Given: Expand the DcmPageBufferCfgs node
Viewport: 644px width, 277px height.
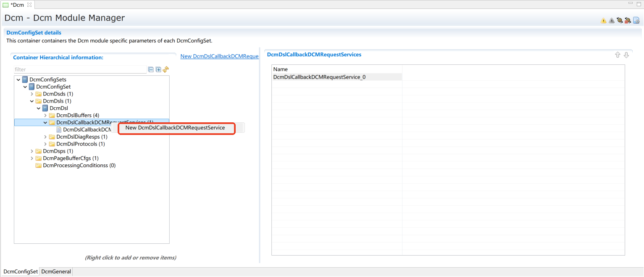Looking at the screenshot, I should pos(32,158).
